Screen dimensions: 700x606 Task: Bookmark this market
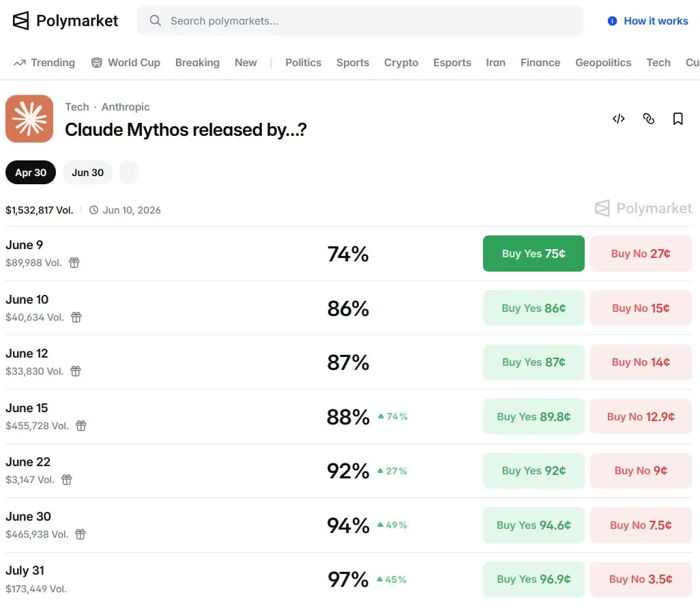click(x=677, y=119)
